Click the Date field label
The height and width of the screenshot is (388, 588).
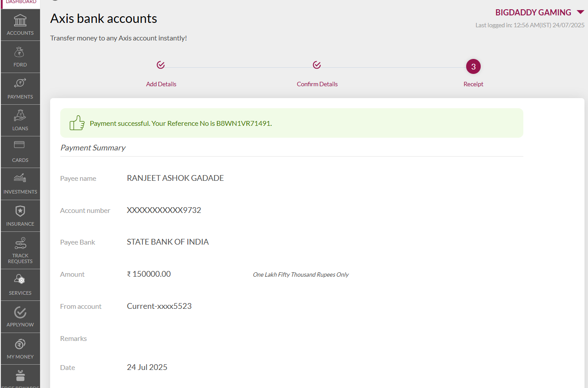click(68, 368)
